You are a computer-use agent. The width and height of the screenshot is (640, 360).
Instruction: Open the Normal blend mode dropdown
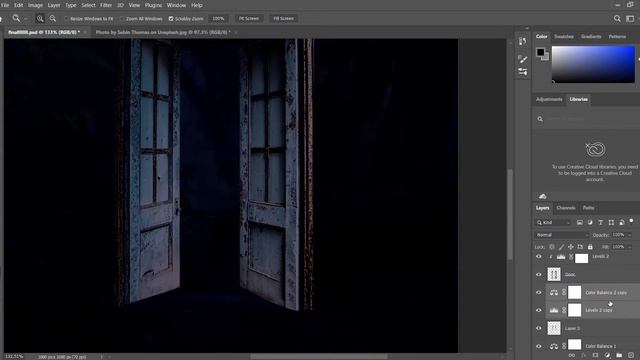click(x=562, y=235)
